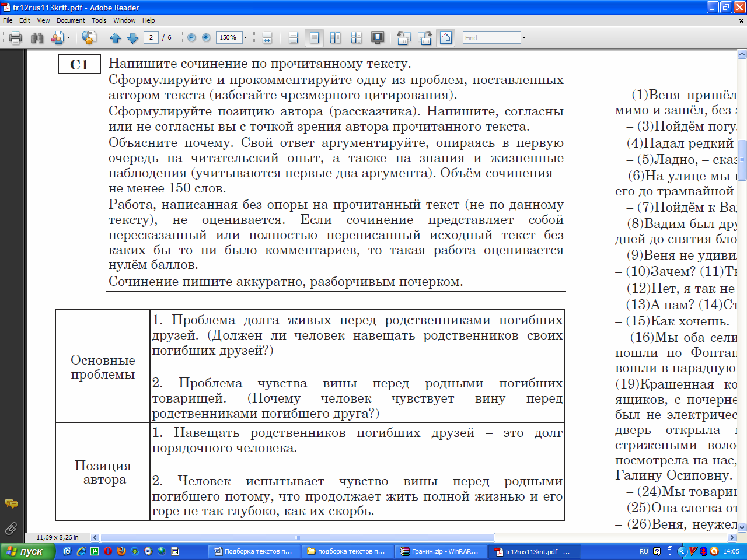The height and width of the screenshot is (560, 747).
Task: Open the Find options dropdown arrow
Action: click(523, 38)
